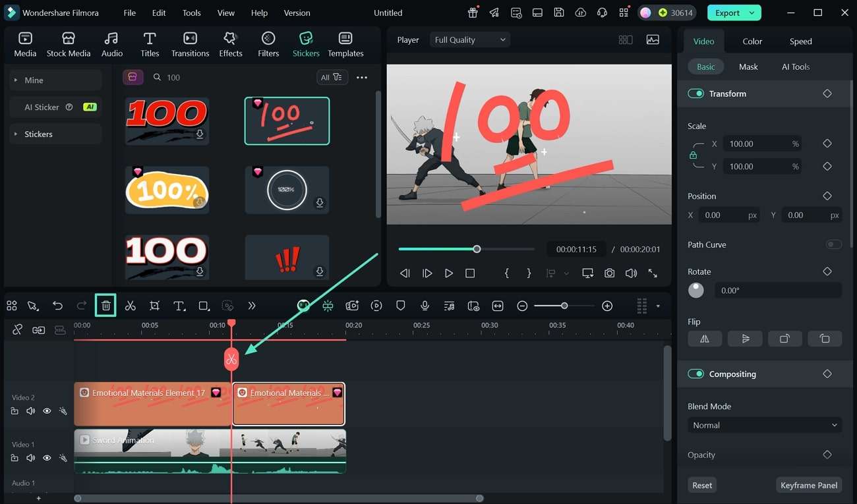
Task: Take a snapshot with the camera icon
Action: pyautogui.click(x=610, y=273)
